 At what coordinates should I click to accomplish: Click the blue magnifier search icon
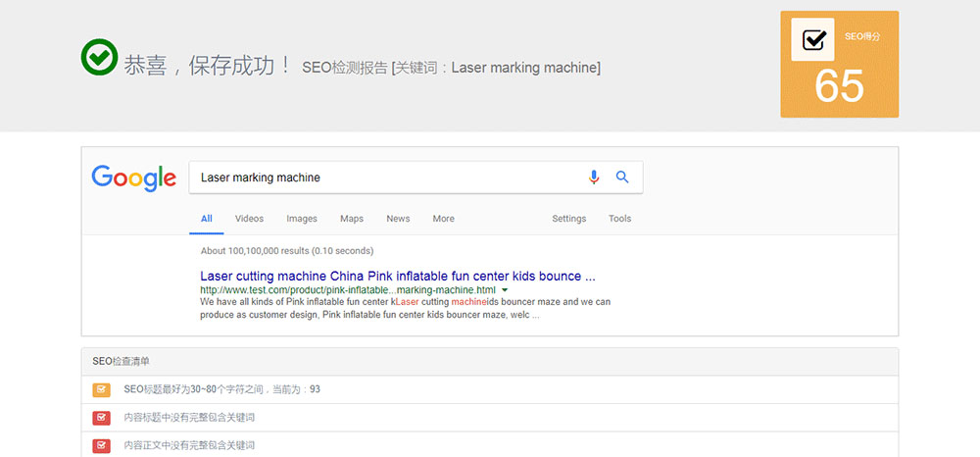(x=621, y=178)
